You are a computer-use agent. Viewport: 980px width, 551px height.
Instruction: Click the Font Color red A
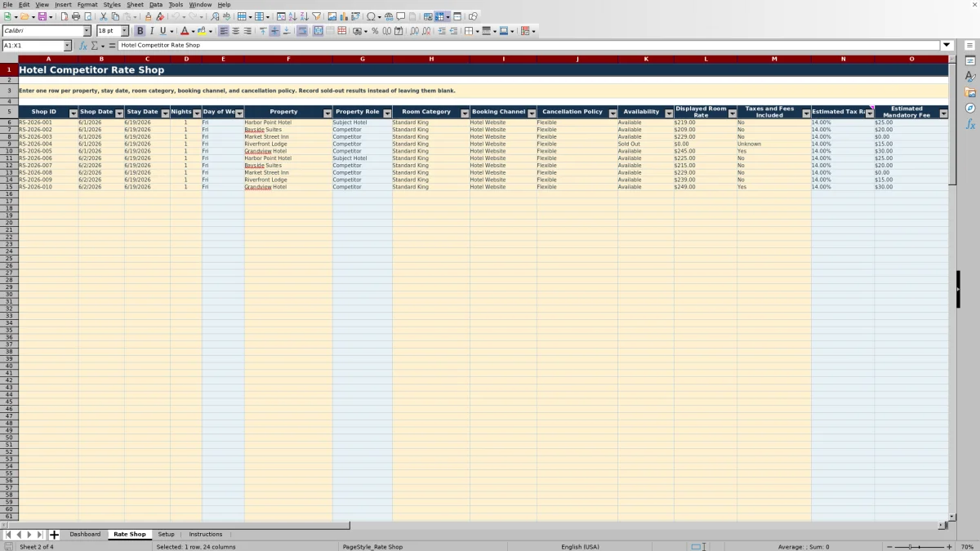pos(185,31)
